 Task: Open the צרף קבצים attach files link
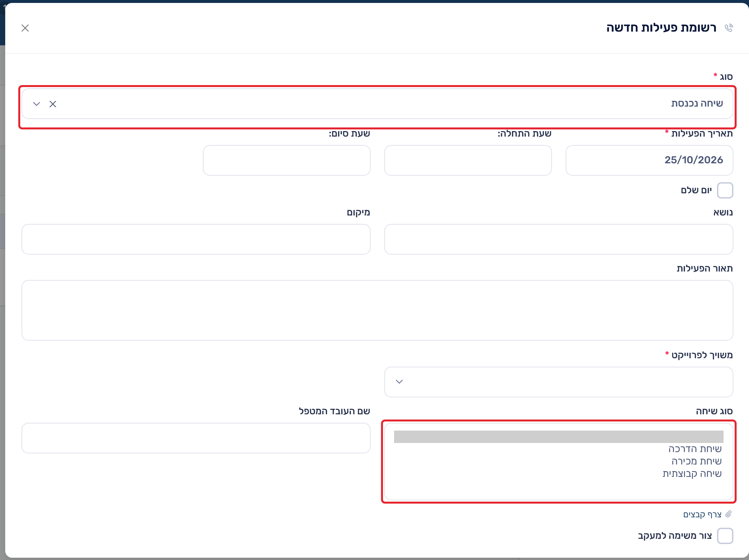click(x=702, y=514)
